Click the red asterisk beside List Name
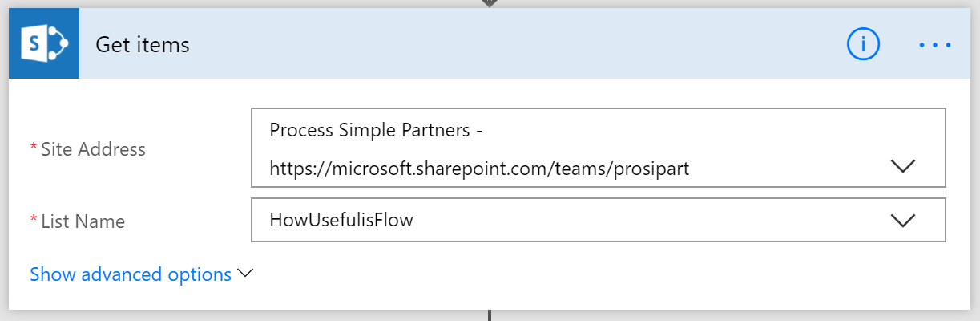Image resolution: width=980 pixels, height=321 pixels. (34, 220)
